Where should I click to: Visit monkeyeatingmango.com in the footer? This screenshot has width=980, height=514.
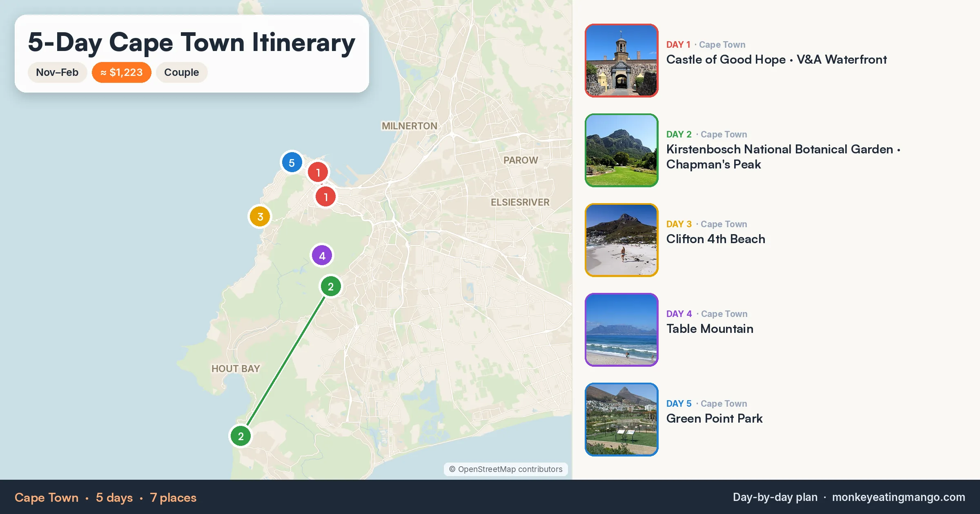click(x=898, y=497)
